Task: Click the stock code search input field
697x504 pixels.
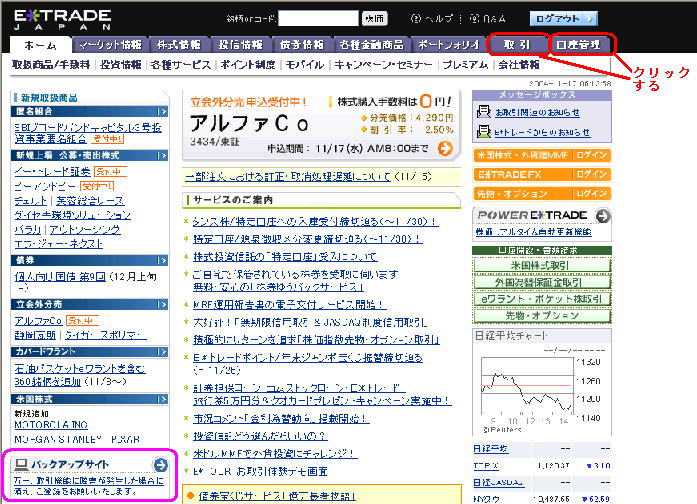Action: click(318, 18)
